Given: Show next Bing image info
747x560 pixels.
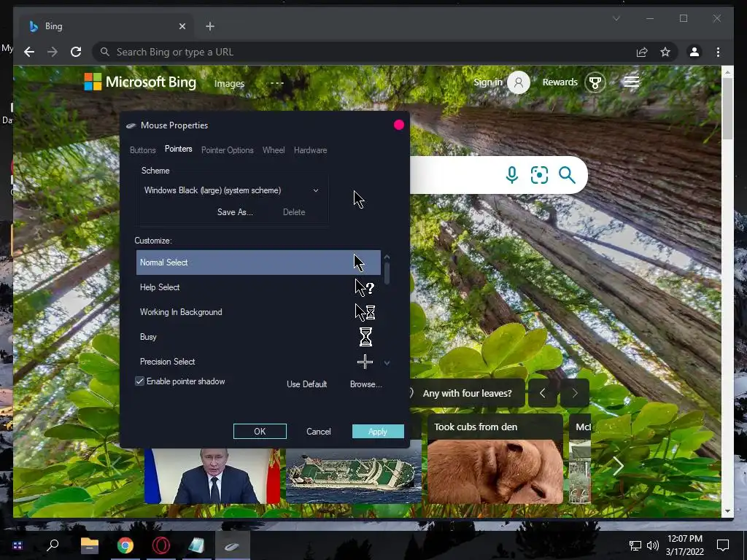Looking at the screenshot, I should point(575,393).
